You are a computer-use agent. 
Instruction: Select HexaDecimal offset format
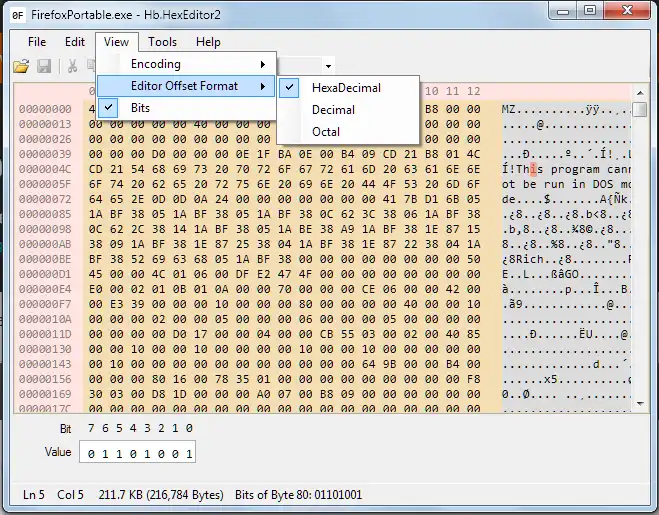coord(348,88)
